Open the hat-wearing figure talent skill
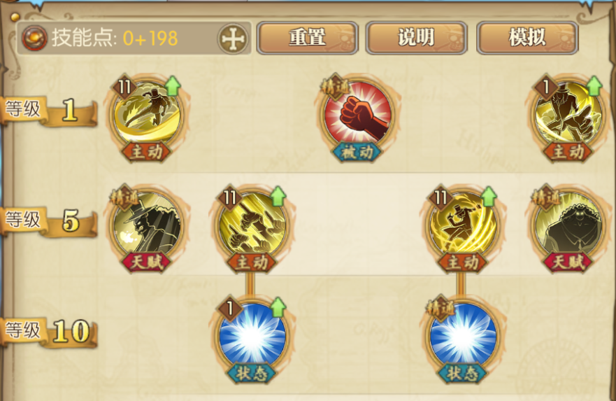616x401 pixels. 146,225
